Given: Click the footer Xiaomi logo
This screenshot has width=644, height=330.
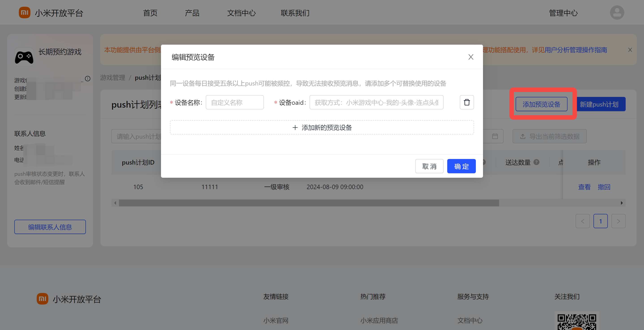Looking at the screenshot, I should [x=42, y=299].
